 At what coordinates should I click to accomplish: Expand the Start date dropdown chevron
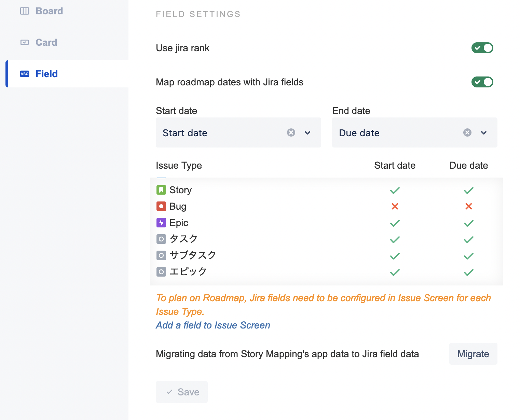pyautogui.click(x=307, y=133)
